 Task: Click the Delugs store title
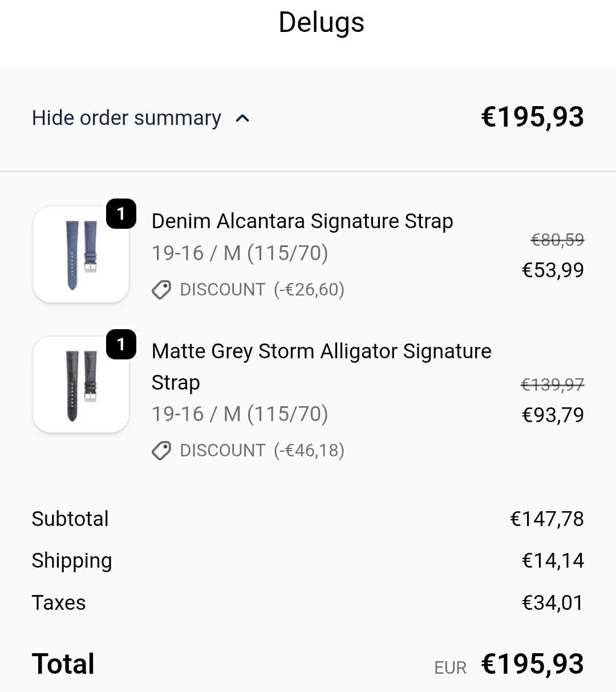coord(321,23)
